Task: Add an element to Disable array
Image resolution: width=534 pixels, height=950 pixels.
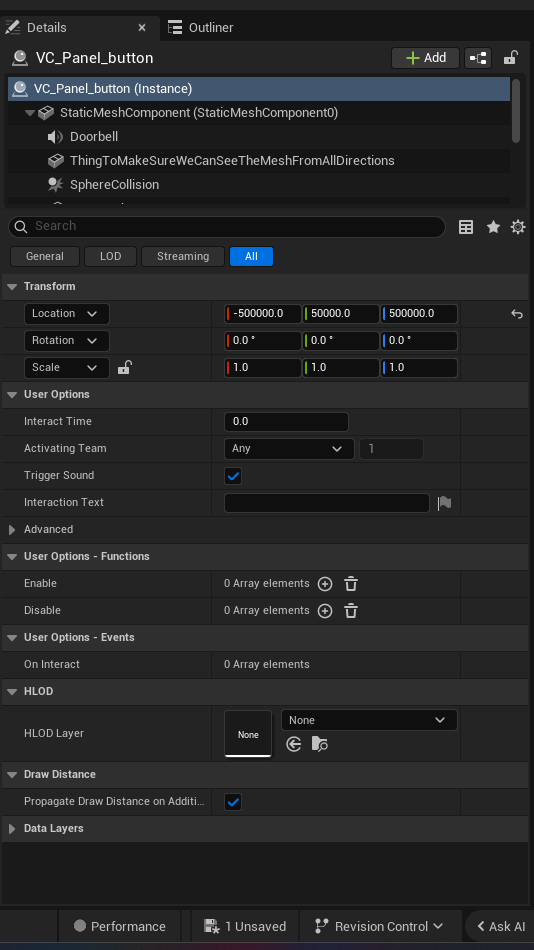Action: click(325, 611)
